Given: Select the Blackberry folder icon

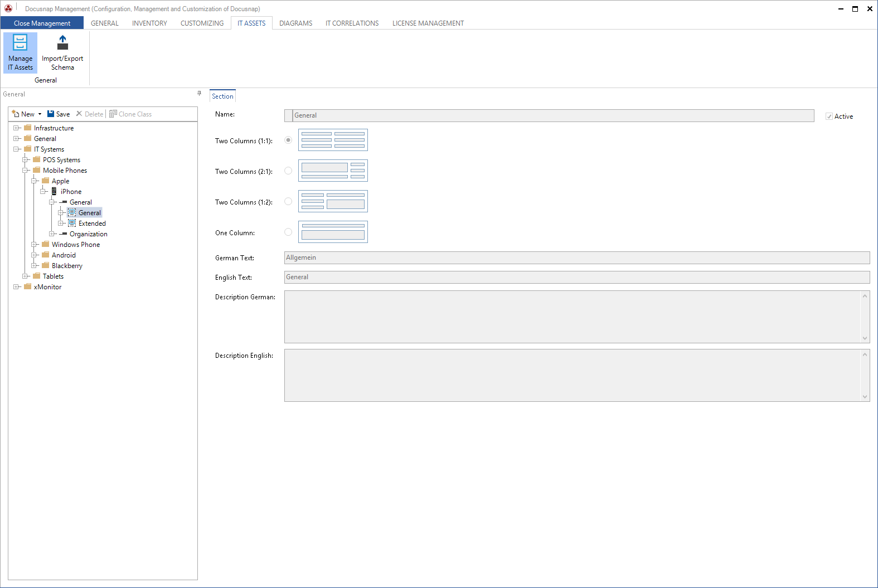Looking at the screenshot, I should point(46,265).
